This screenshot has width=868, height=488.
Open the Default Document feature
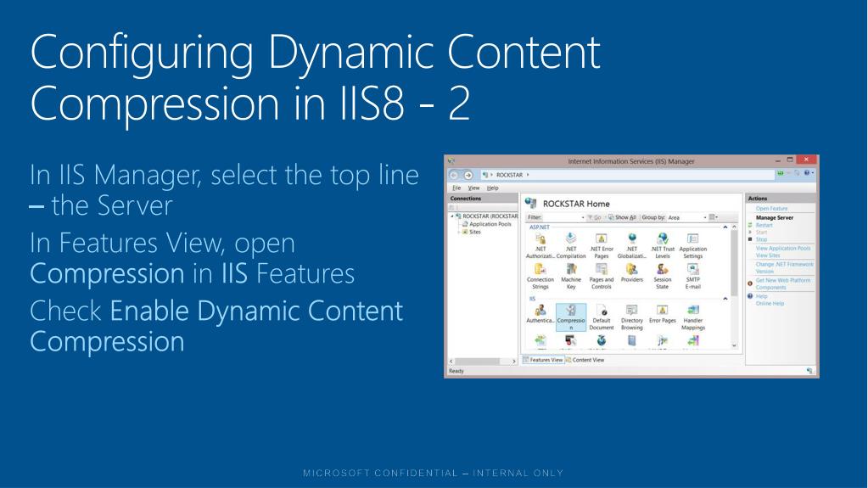point(602,317)
